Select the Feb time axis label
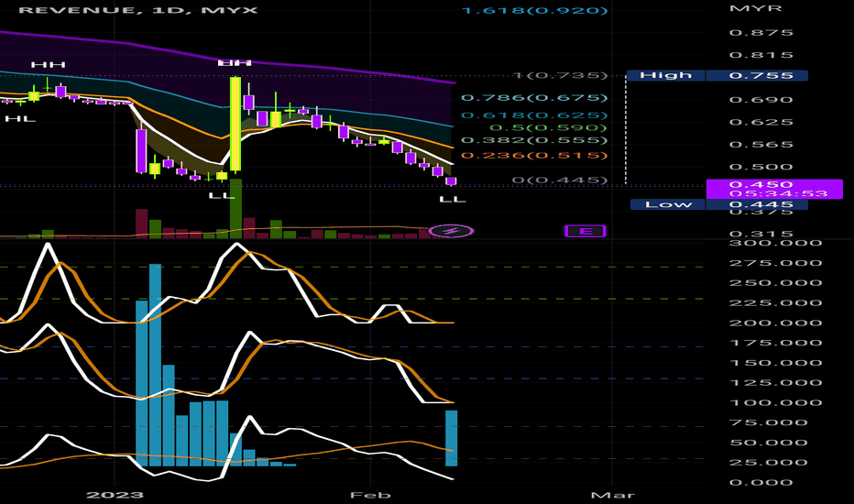 370,495
